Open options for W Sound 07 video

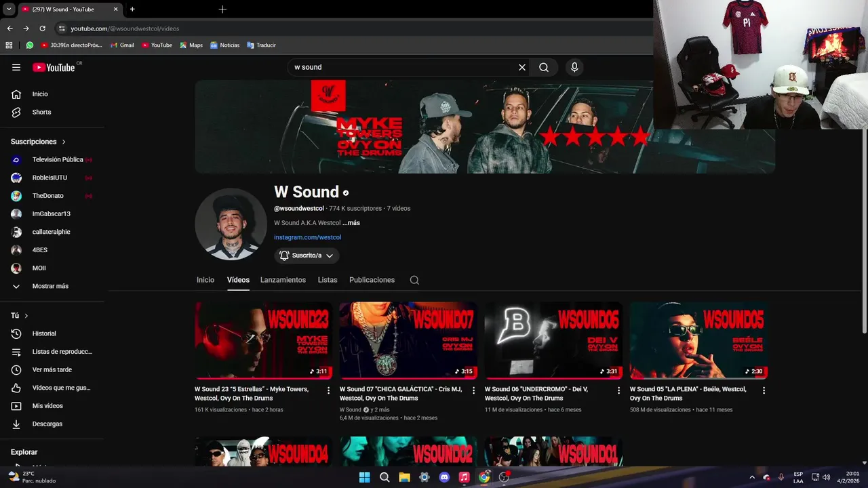pos(473,390)
